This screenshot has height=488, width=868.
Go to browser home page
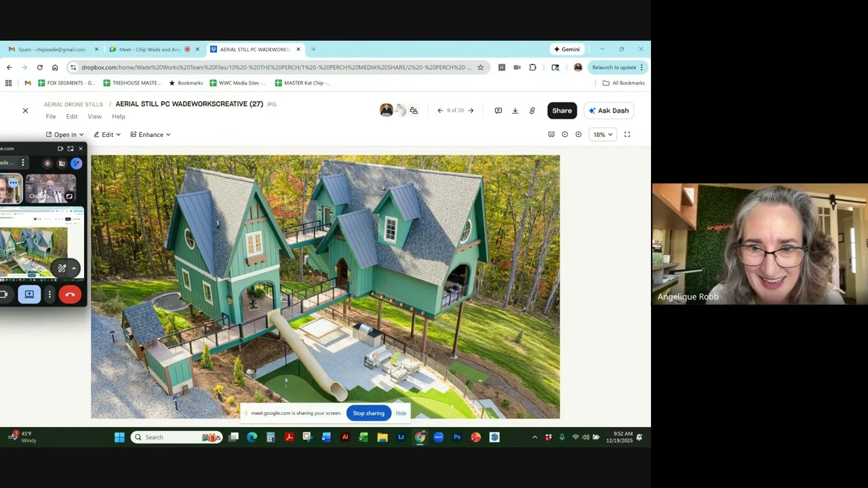tap(55, 67)
